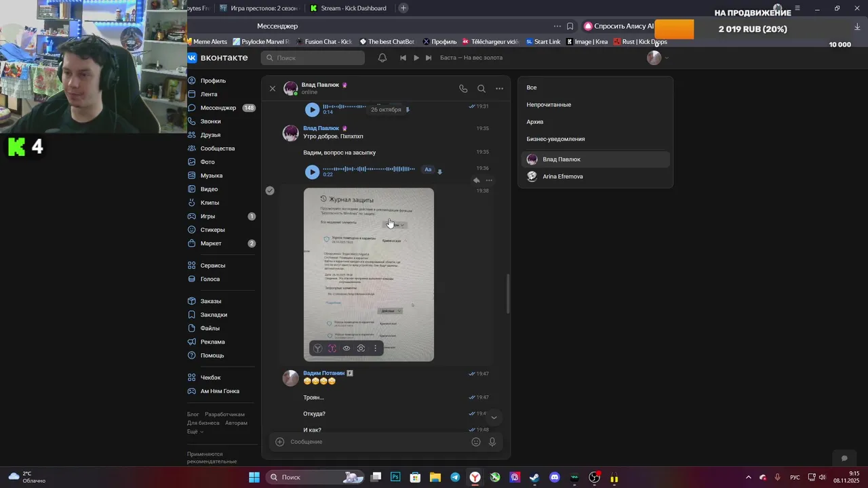
Task: Open Файлы section
Action: (x=210, y=328)
